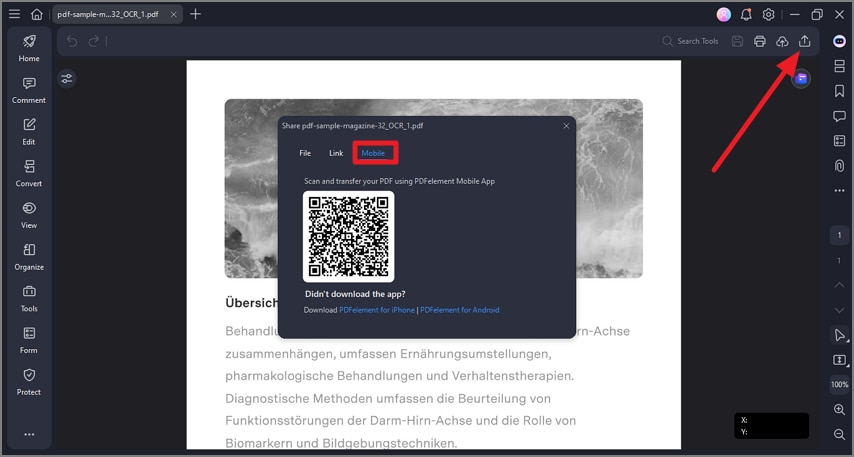This screenshot has width=854, height=457.
Task: Open the View sidebar tool
Action: [x=29, y=215]
